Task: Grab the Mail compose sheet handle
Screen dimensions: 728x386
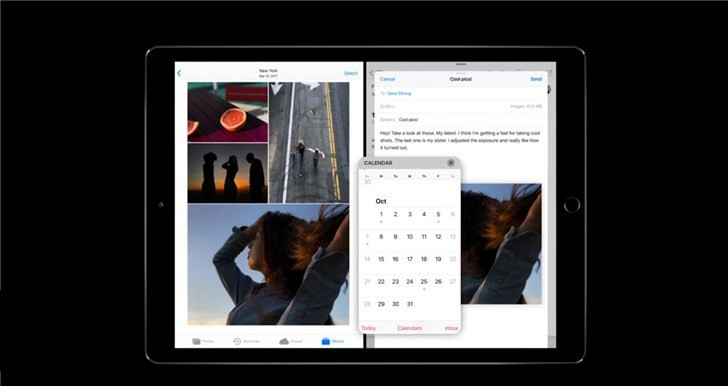Action: click(x=461, y=73)
